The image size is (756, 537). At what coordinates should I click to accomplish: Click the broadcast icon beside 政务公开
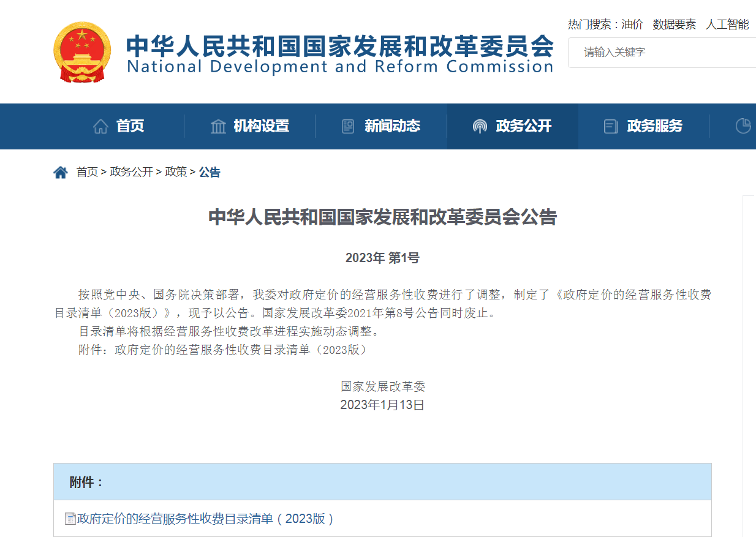pyautogui.click(x=480, y=127)
